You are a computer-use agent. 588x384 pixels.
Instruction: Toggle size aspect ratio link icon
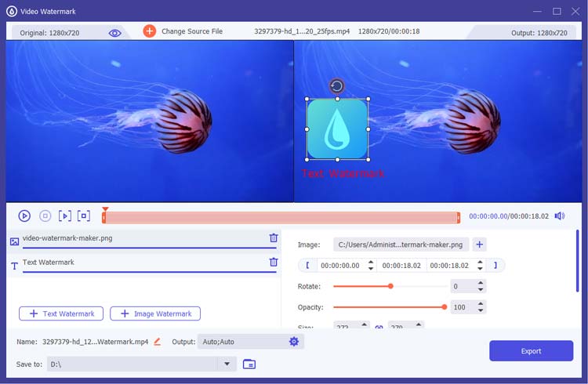click(379, 327)
